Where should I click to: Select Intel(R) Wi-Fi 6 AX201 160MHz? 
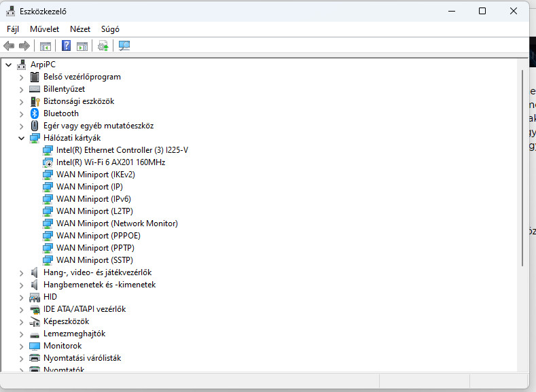[x=111, y=162]
